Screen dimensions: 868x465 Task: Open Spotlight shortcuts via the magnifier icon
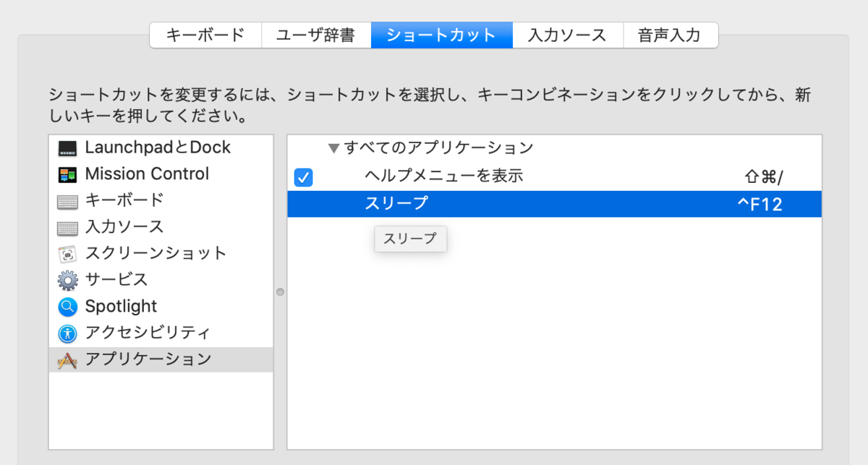tap(68, 306)
